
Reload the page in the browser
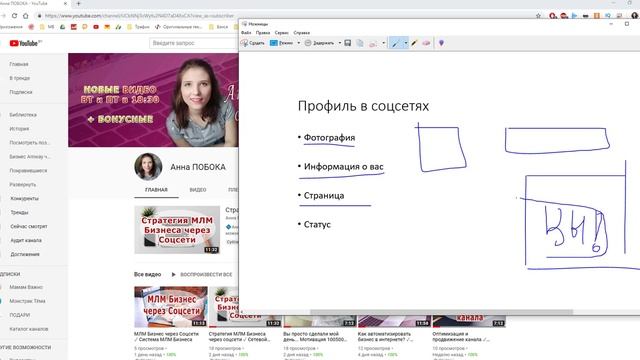click(x=15, y=16)
